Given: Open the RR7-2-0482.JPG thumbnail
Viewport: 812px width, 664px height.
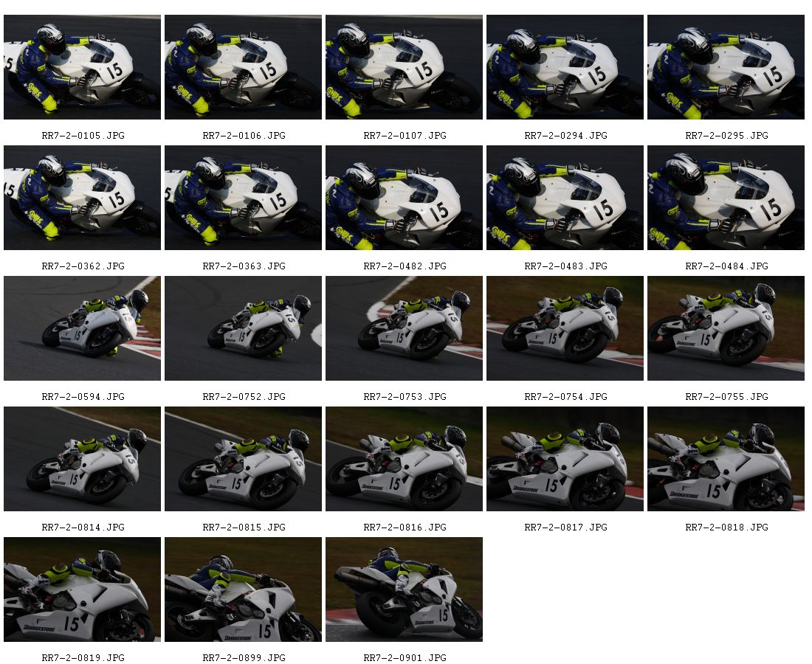Looking at the screenshot, I should [x=405, y=198].
